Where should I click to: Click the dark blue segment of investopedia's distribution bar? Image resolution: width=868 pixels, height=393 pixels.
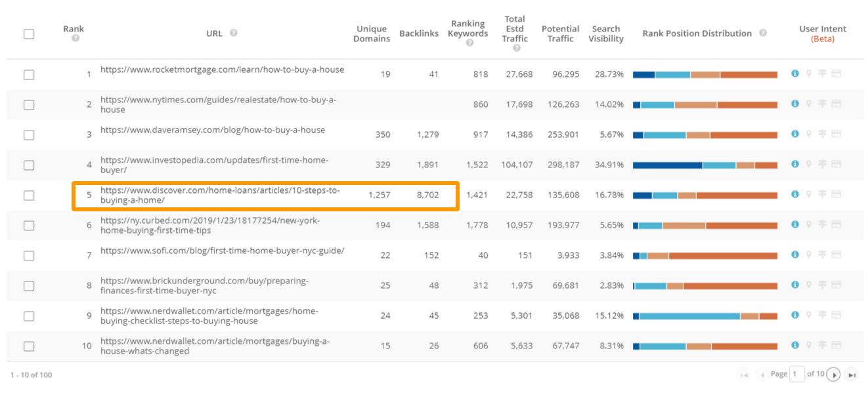[x=668, y=165]
